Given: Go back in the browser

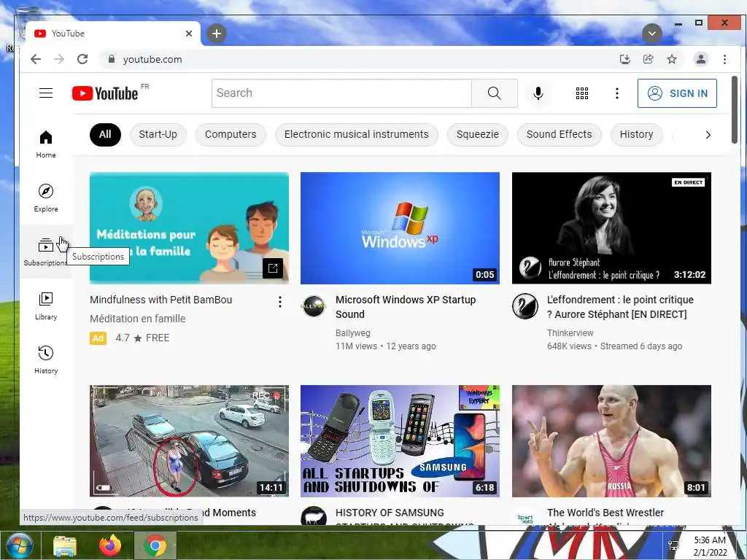Looking at the screenshot, I should click(x=36, y=59).
